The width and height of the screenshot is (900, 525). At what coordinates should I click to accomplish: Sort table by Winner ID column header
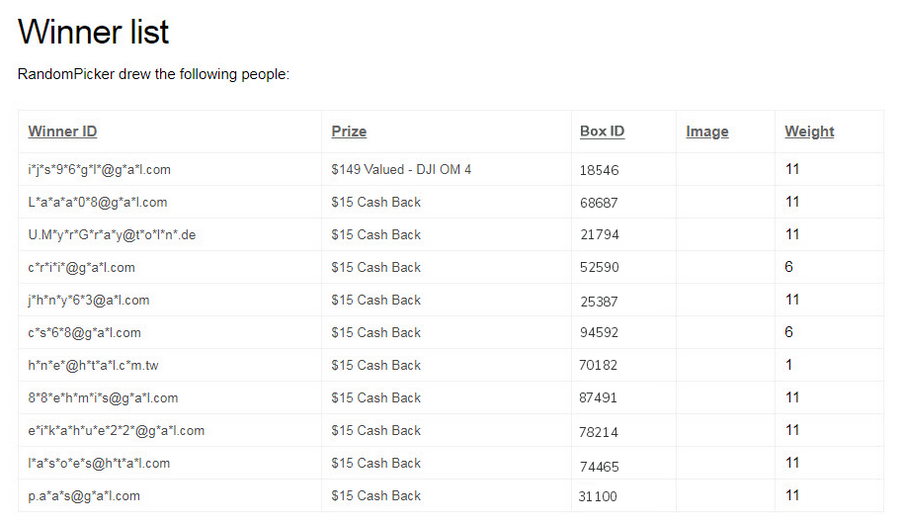(62, 131)
